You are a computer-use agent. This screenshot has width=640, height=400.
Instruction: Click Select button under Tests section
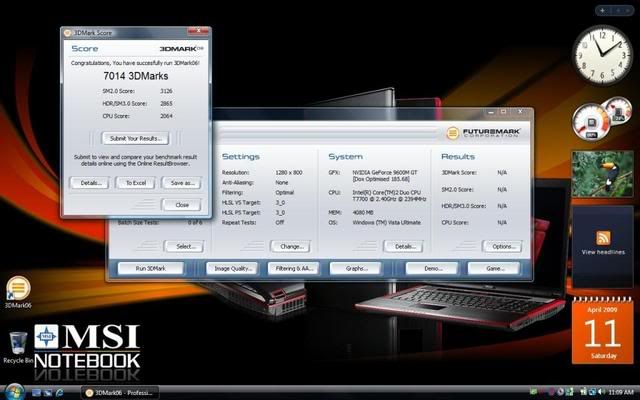click(x=184, y=247)
